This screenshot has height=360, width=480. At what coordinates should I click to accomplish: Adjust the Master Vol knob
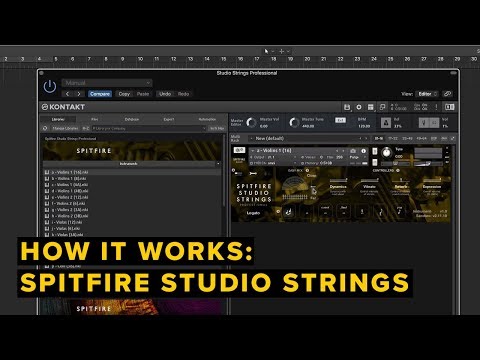[251, 122]
